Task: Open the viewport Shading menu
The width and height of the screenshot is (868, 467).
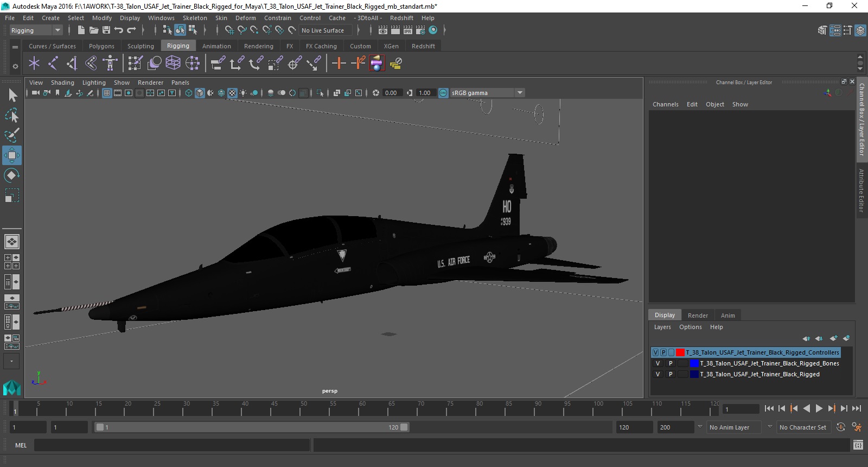Action: [62, 83]
